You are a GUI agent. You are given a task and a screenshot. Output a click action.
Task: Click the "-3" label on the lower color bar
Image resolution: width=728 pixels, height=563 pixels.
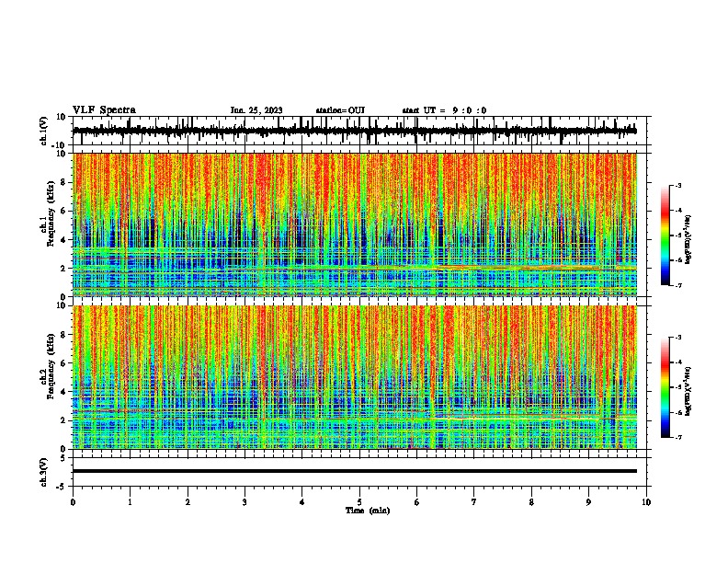tap(677, 338)
